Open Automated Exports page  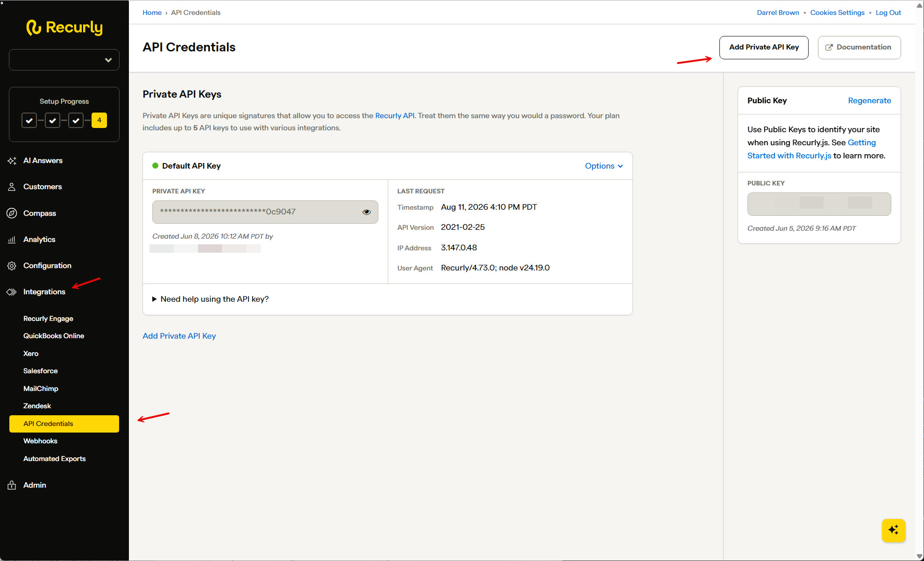point(54,459)
